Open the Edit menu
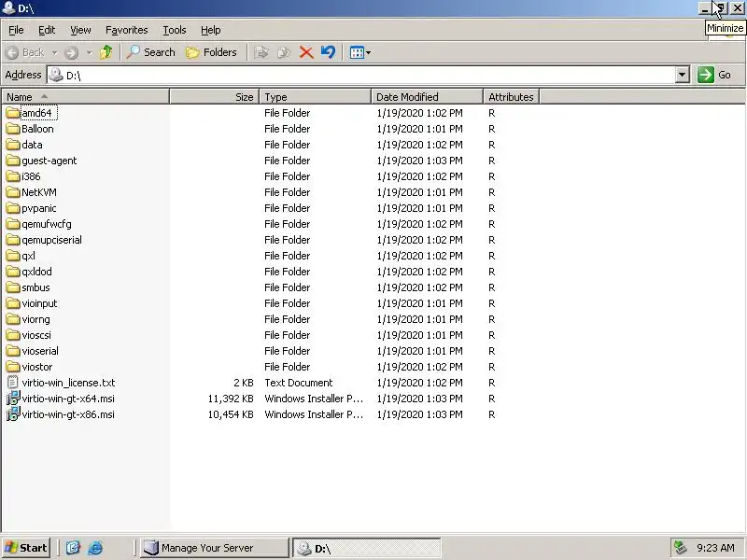 click(46, 30)
